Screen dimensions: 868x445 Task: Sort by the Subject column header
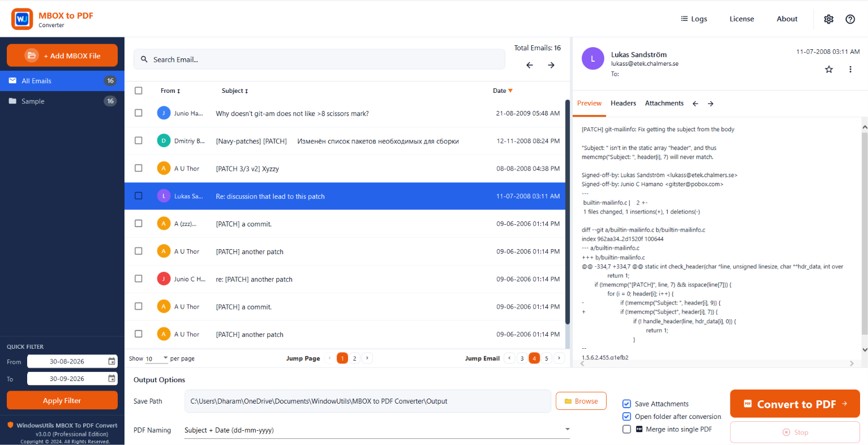(235, 91)
